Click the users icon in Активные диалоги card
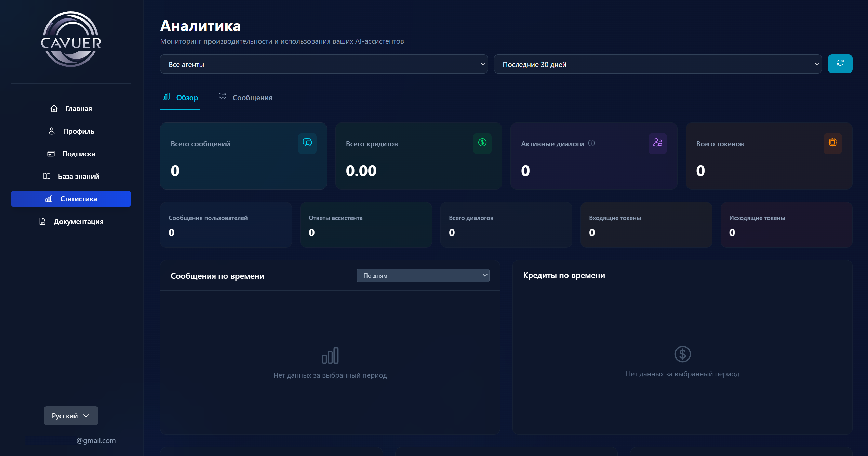This screenshot has height=456, width=868. click(657, 143)
